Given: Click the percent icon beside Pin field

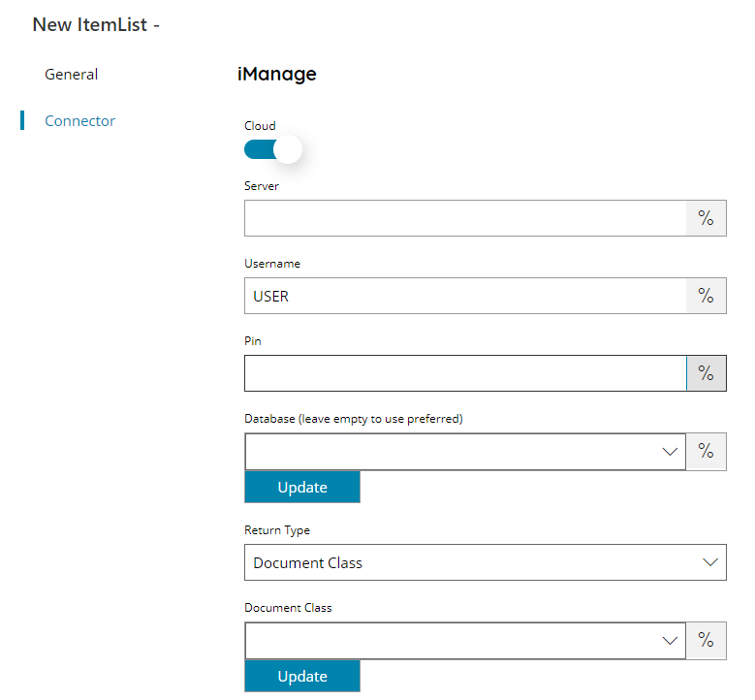Looking at the screenshot, I should tap(706, 373).
